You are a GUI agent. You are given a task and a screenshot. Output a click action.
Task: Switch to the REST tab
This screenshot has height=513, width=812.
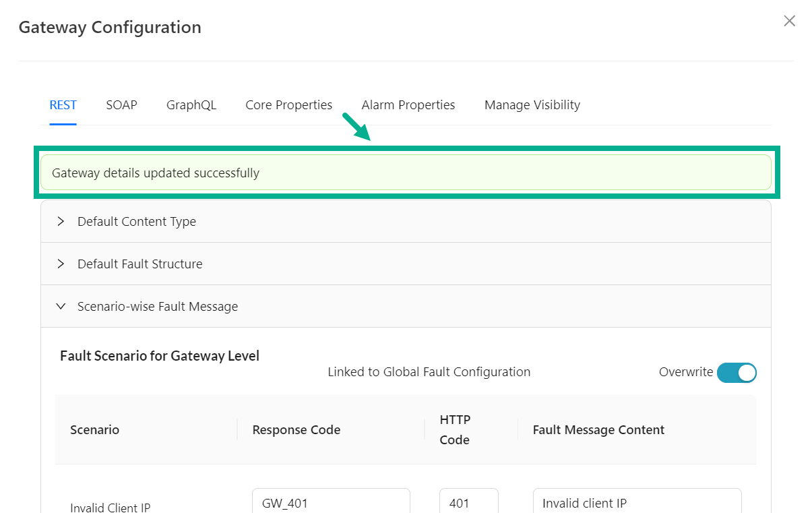[x=63, y=105]
